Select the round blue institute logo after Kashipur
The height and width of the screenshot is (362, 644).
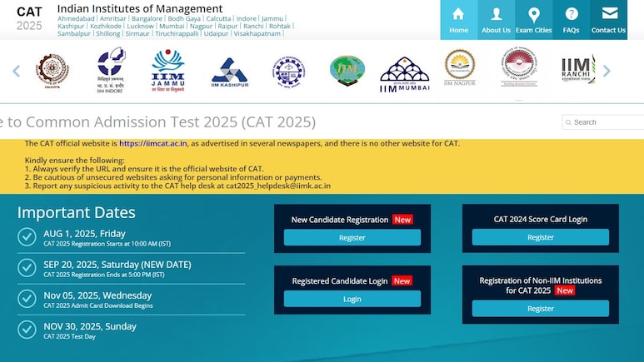[x=289, y=72]
